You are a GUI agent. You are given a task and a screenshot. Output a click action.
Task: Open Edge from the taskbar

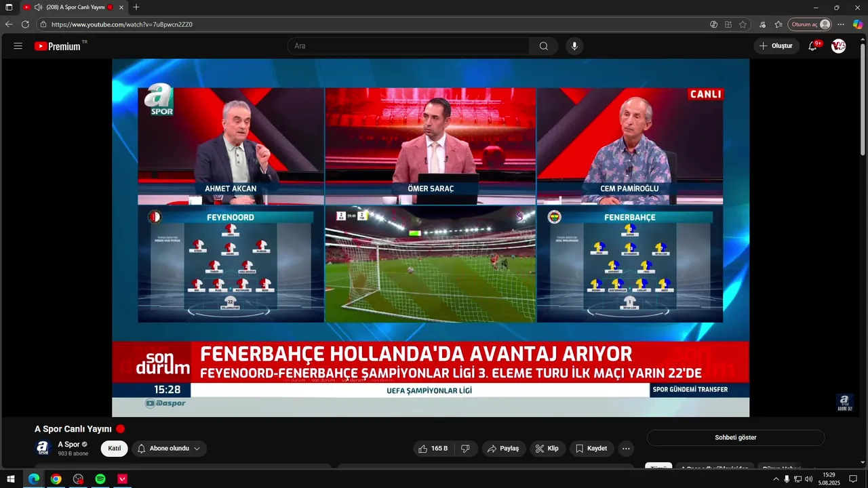[33, 479]
